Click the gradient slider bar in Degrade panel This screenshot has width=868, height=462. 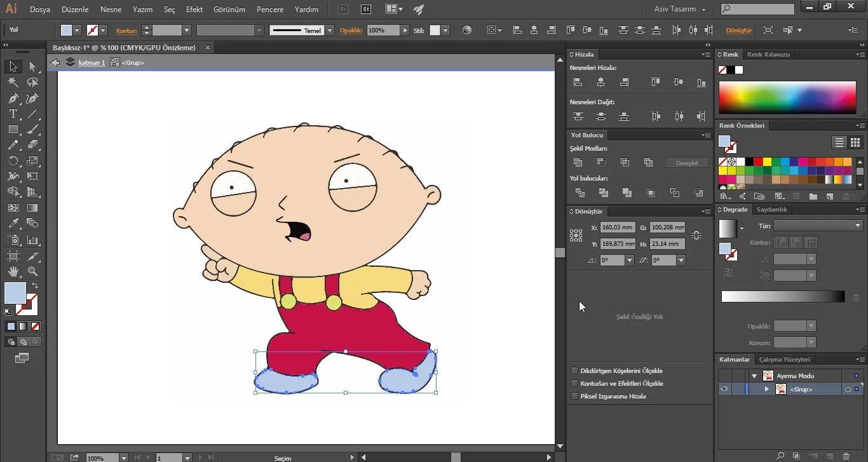coord(783,297)
